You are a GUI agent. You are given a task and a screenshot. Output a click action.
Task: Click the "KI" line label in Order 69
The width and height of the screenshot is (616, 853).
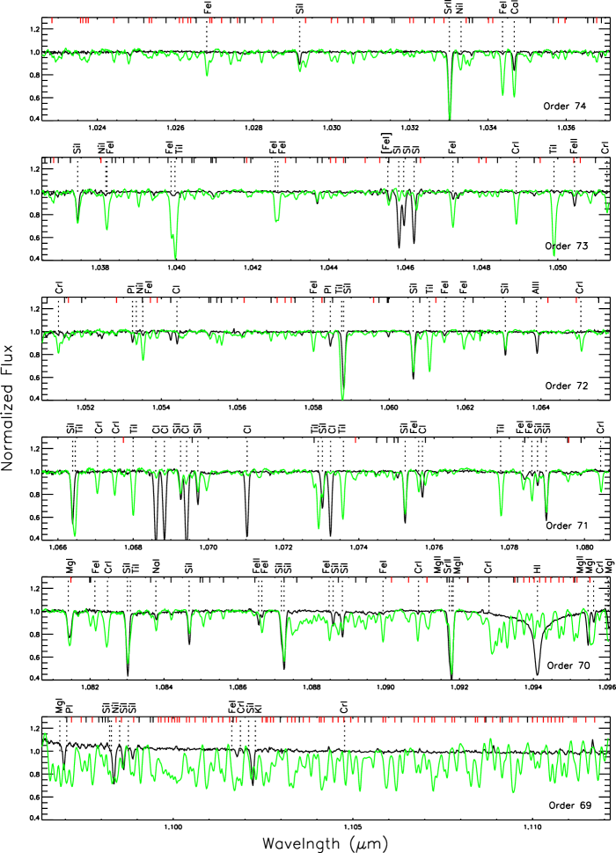tap(258, 709)
